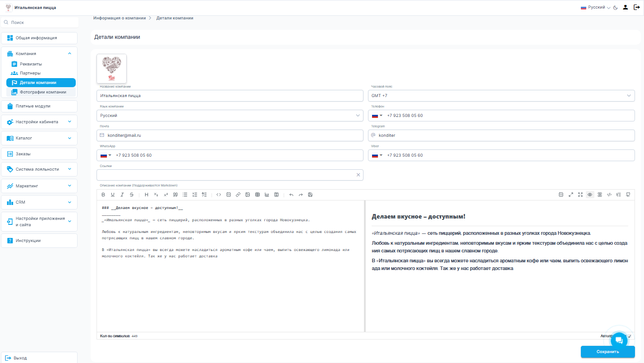This screenshot has width=644, height=363.
Task: Apply strikethrough in the Markdown editor
Action: tap(132, 195)
